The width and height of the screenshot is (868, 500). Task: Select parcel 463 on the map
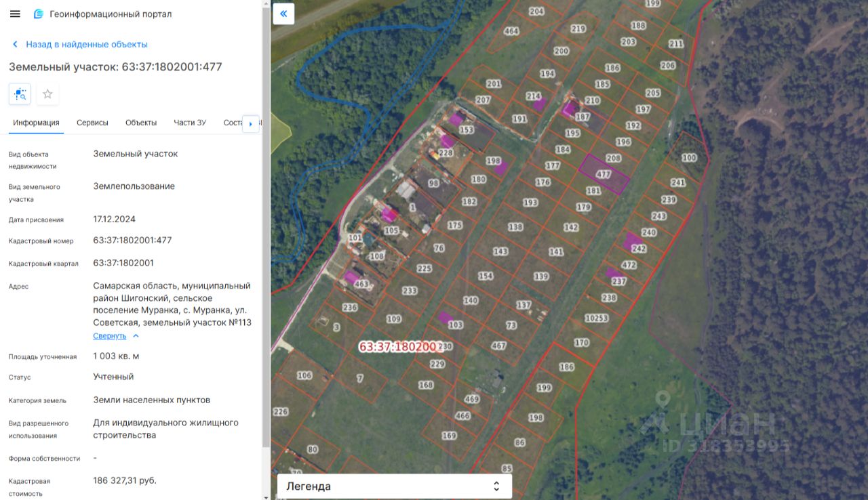coord(361,284)
